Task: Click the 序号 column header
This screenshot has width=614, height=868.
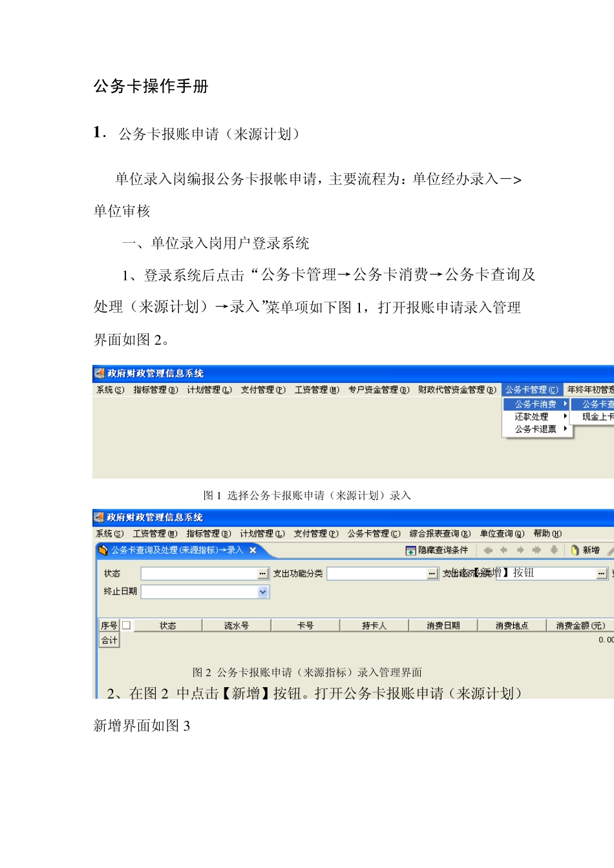Action: click(x=109, y=625)
